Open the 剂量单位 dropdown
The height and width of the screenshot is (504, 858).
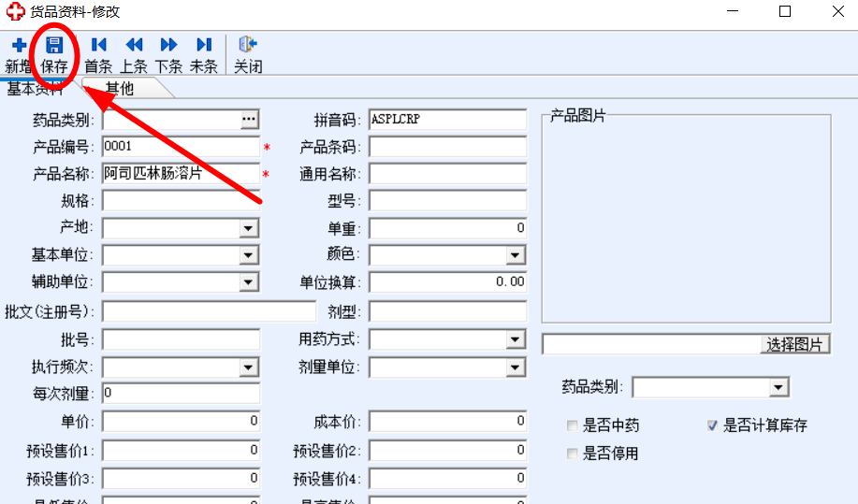(x=516, y=367)
